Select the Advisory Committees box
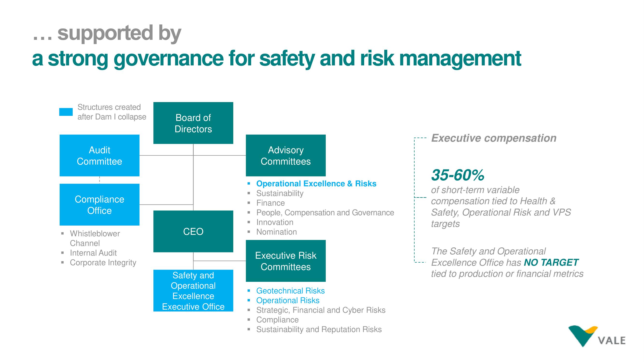This screenshot has height=362, width=644. (x=286, y=155)
